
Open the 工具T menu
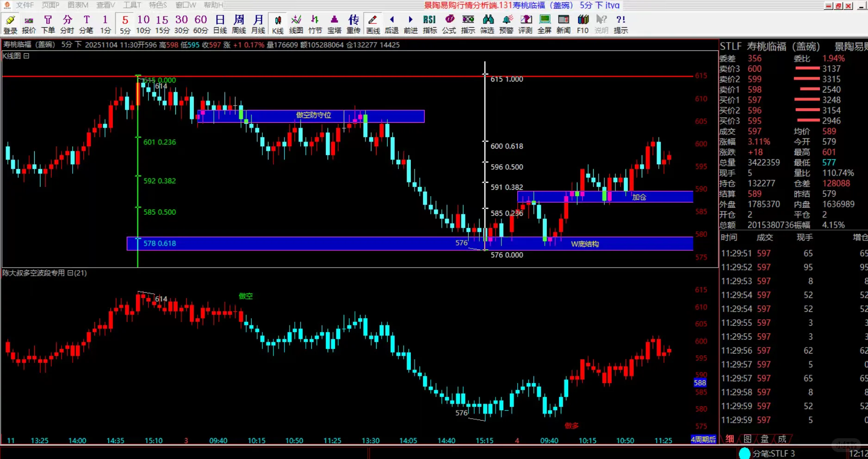click(x=132, y=5)
